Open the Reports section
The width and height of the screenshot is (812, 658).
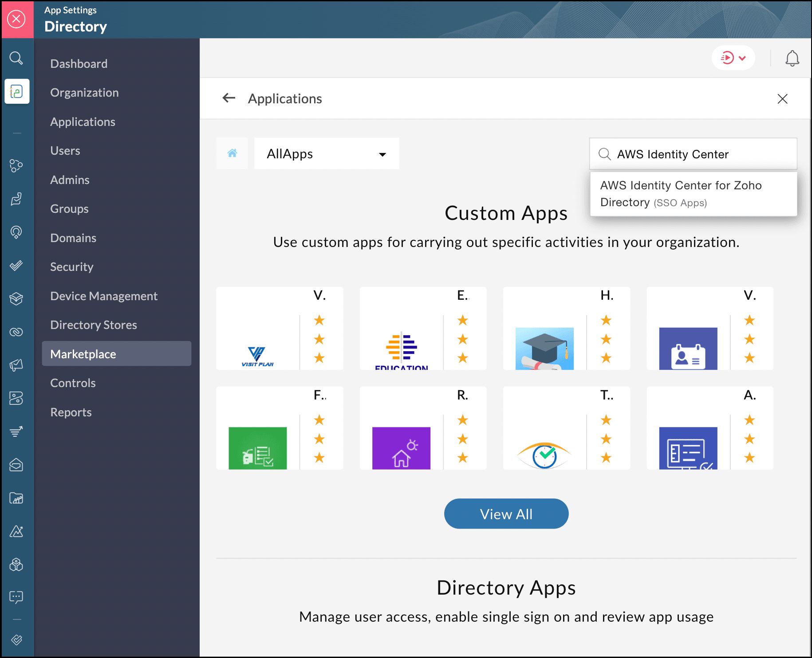click(x=71, y=412)
